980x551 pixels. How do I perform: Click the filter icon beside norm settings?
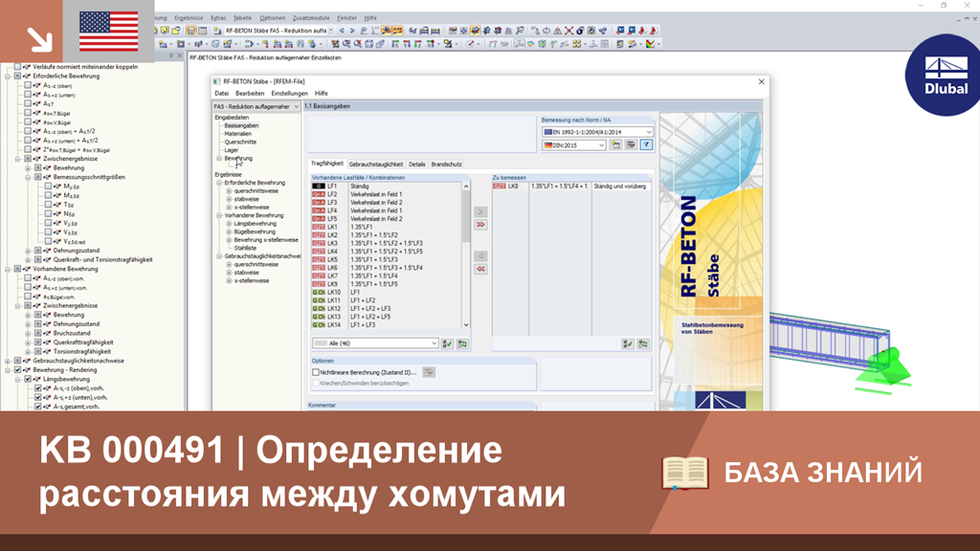647,145
